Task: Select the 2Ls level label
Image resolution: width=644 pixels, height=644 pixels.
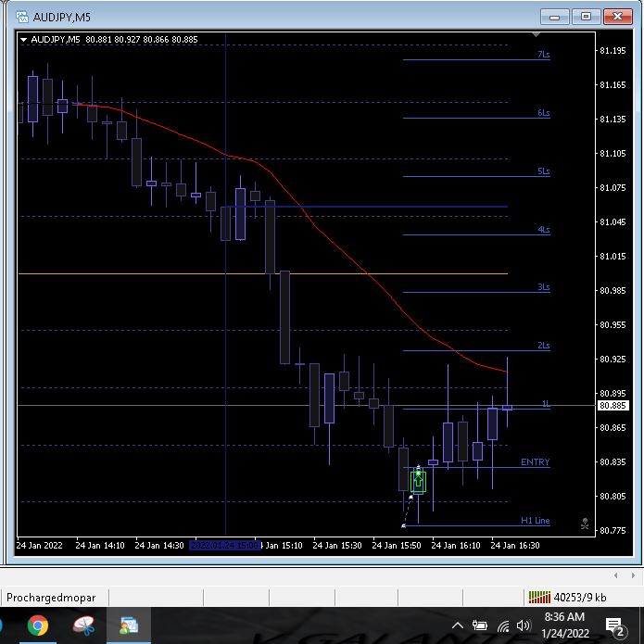Action: [543, 345]
